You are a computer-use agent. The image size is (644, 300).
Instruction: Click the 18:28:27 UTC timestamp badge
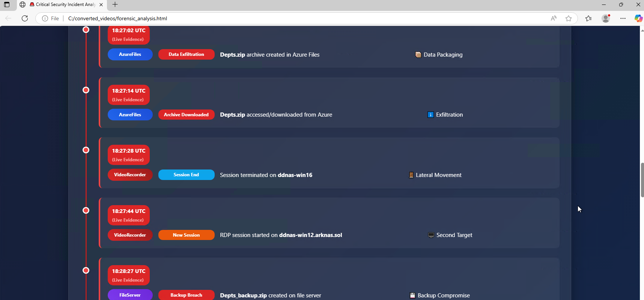(x=129, y=275)
